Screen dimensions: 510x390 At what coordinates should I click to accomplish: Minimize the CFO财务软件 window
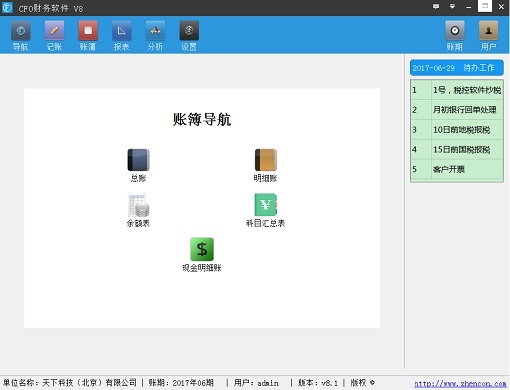click(x=468, y=6)
